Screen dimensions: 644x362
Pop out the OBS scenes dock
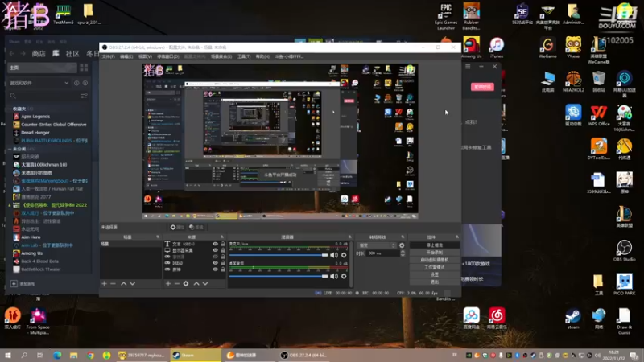click(158, 237)
